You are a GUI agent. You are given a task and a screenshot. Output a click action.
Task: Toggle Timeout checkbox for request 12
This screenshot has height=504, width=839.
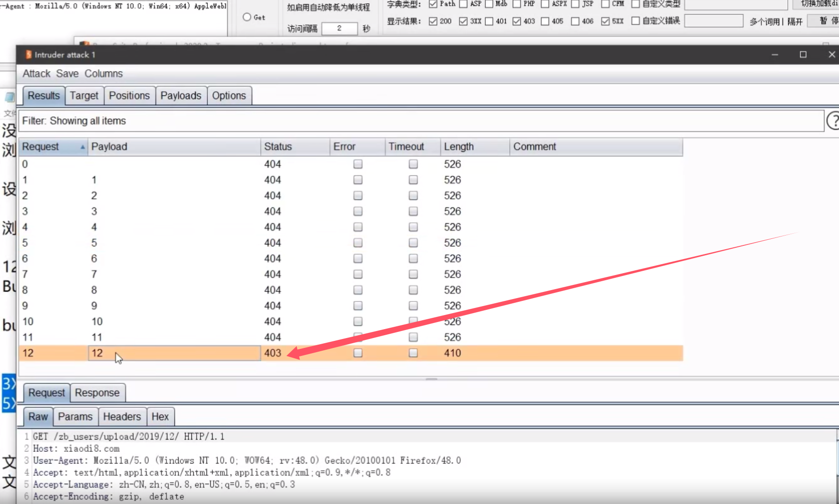pyautogui.click(x=413, y=353)
